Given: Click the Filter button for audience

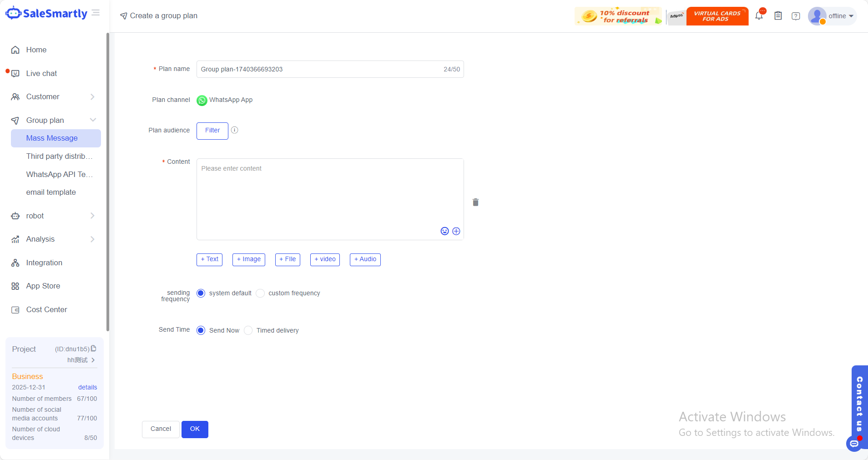Looking at the screenshot, I should (x=212, y=131).
